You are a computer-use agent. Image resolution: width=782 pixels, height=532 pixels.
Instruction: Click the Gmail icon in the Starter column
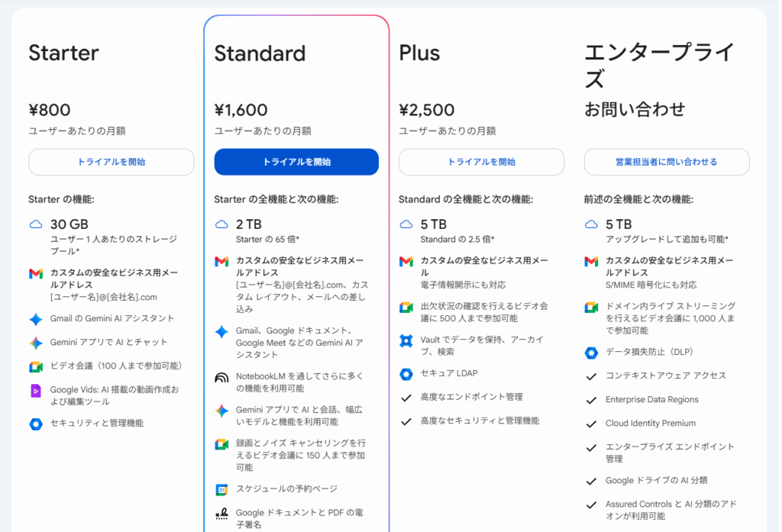35,273
